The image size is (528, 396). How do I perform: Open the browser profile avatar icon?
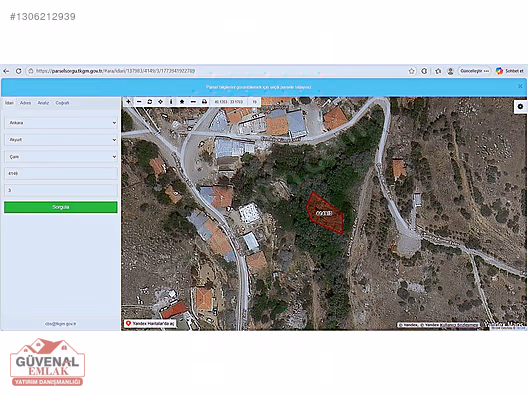click(x=450, y=71)
